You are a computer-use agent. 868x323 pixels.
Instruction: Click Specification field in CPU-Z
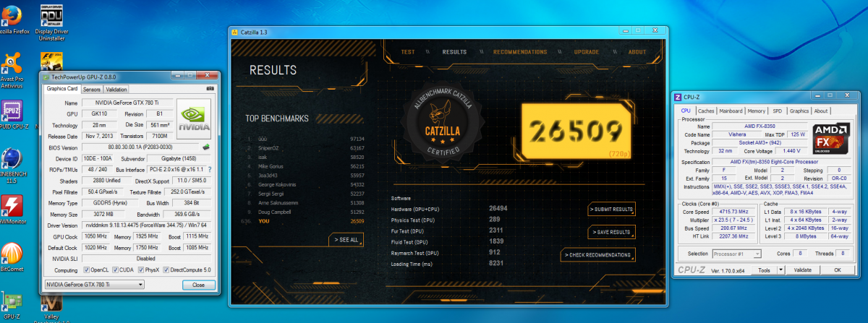click(x=780, y=162)
